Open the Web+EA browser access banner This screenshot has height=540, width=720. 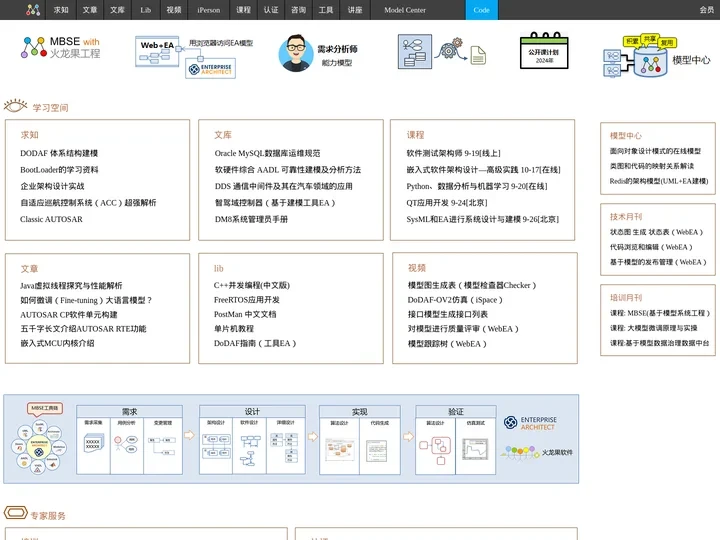[x=194, y=57]
